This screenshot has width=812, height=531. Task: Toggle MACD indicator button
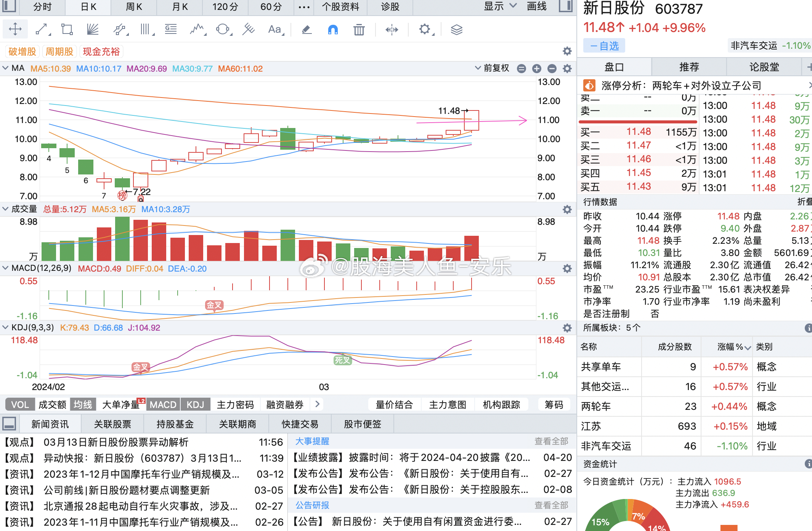(163, 405)
